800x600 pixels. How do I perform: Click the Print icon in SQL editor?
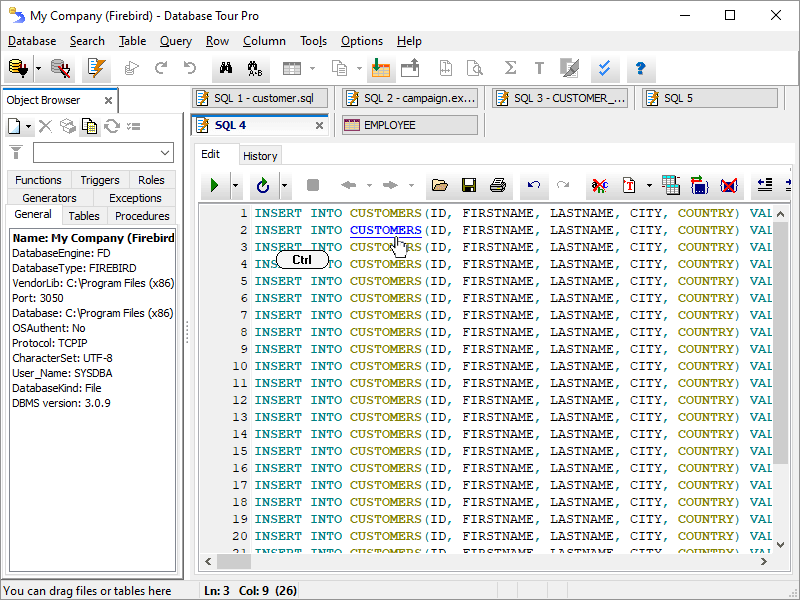[x=497, y=185]
